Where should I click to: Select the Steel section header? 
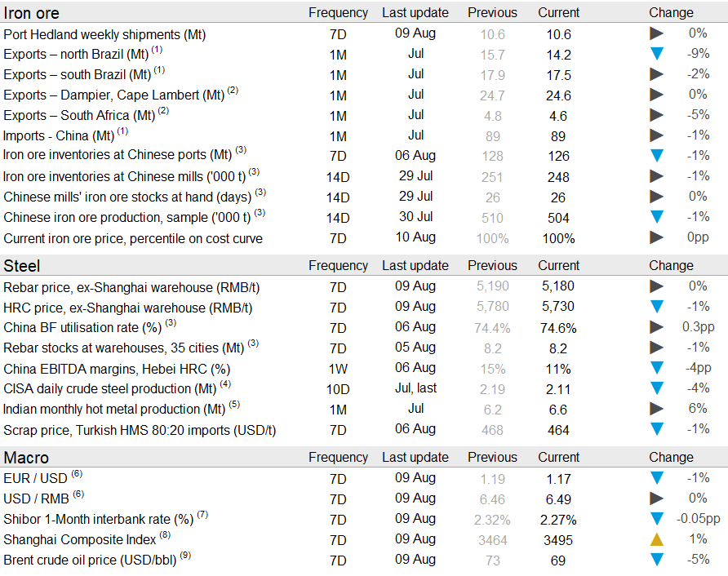point(22,266)
